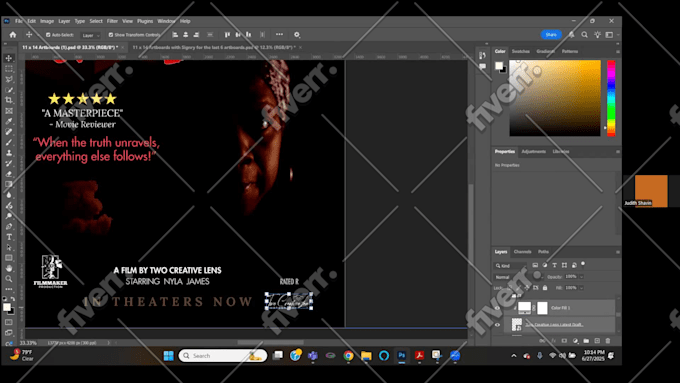Image resolution: width=680 pixels, height=383 pixels.
Task: Open the Libraries panel tab
Action: (x=561, y=151)
